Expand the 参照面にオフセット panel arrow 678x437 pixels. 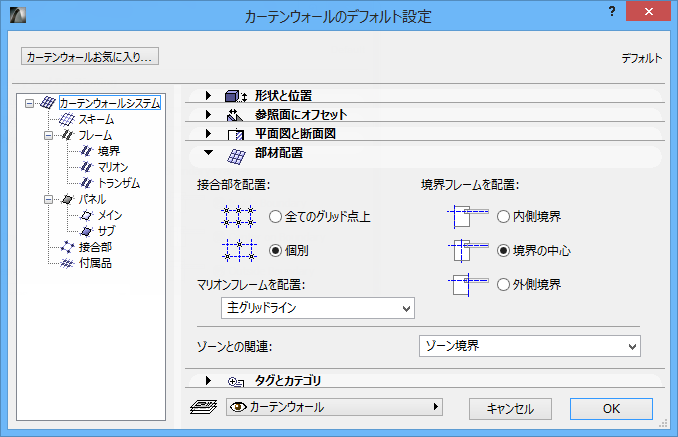coord(208,115)
